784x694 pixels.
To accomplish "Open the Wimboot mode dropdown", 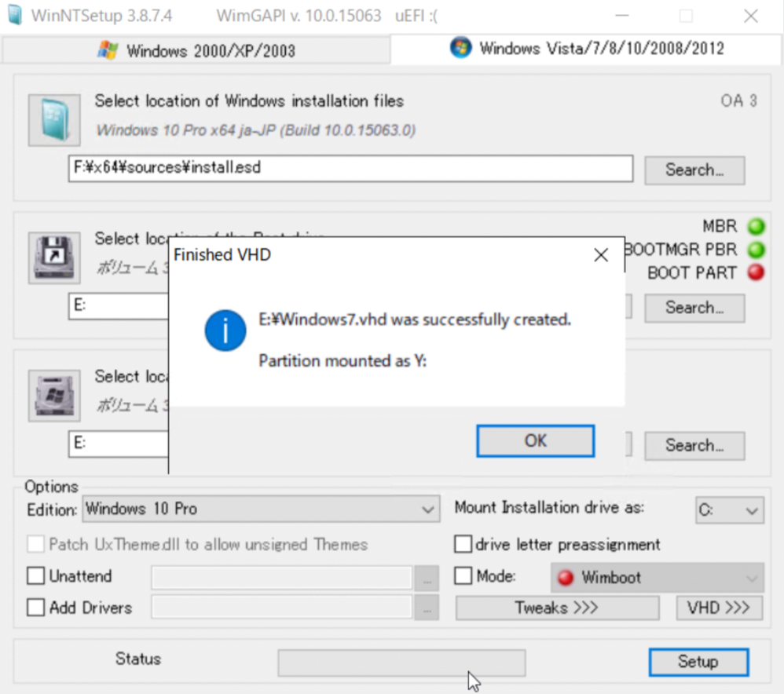I will coord(658,578).
